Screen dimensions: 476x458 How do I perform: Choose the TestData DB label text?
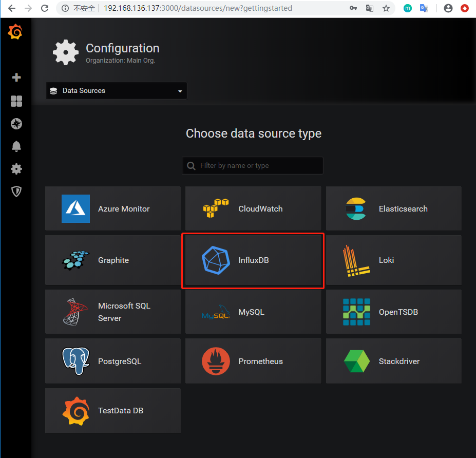[121, 411]
